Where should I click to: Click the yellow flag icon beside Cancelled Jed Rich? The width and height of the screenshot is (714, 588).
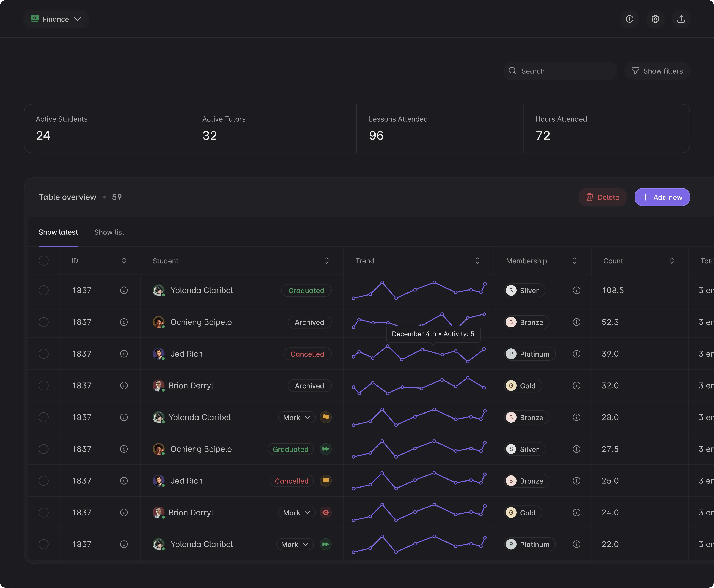(x=326, y=481)
